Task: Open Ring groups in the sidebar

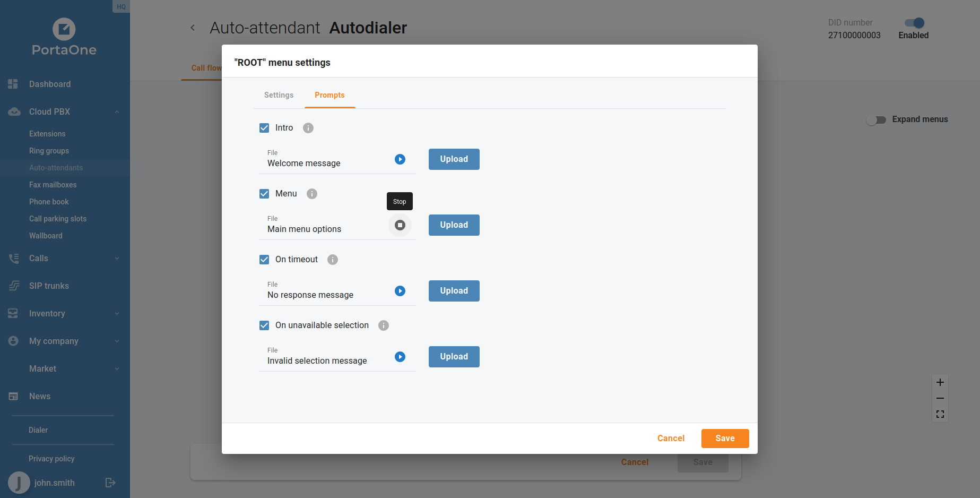Action: pyautogui.click(x=49, y=151)
